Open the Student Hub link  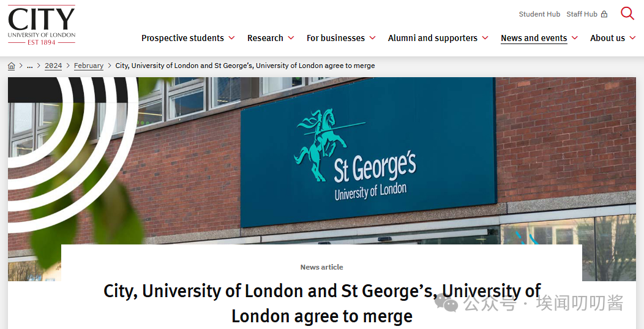539,14
